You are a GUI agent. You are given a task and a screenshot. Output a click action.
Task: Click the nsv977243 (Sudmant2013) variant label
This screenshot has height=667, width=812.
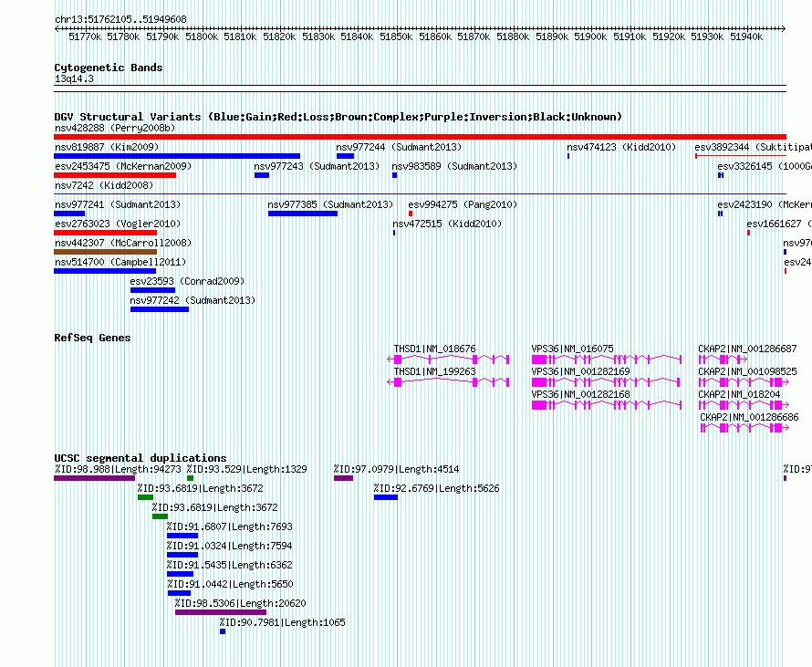(317, 166)
